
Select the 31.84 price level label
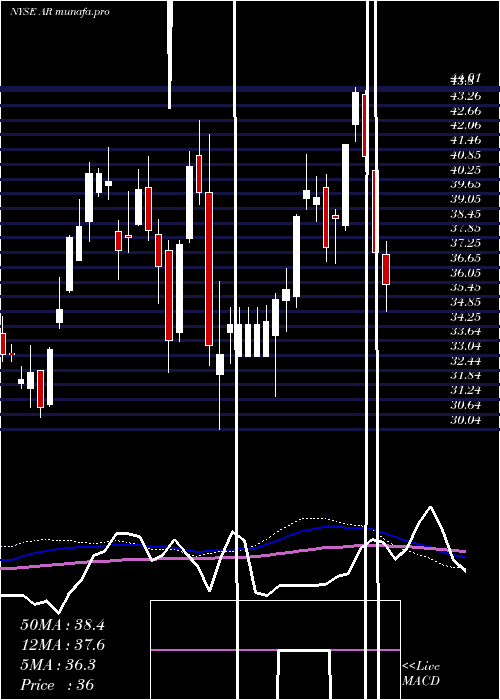[x=466, y=375]
